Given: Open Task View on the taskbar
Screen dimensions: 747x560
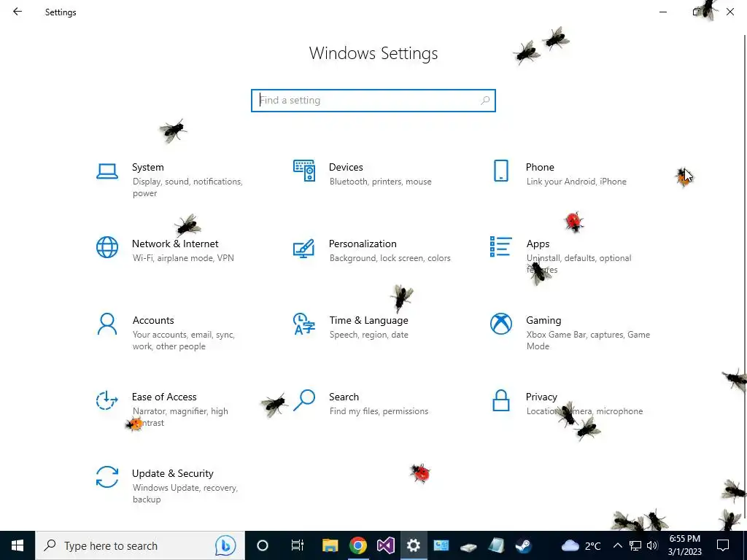Looking at the screenshot, I should tap(298, 545).
